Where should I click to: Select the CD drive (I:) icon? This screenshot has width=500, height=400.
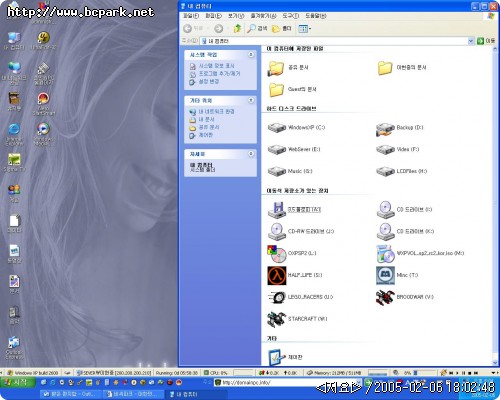coord(385,210)
